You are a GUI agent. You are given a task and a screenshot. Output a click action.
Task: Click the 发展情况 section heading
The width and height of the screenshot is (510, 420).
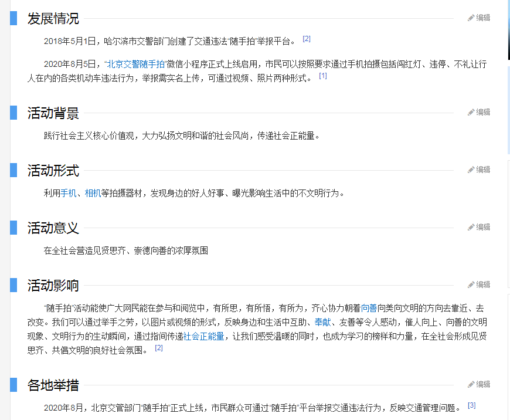[53, 18]
